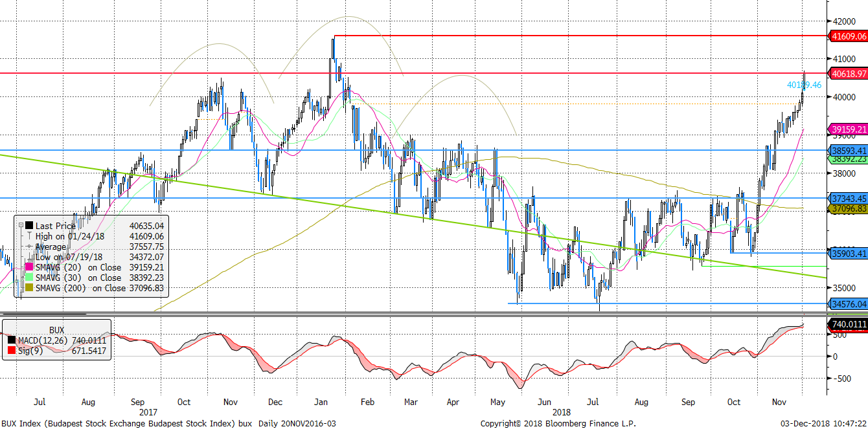868x429 pixels.
Task: Click the Nov 2018 label on time axis
Action: (x=779, y=402)
